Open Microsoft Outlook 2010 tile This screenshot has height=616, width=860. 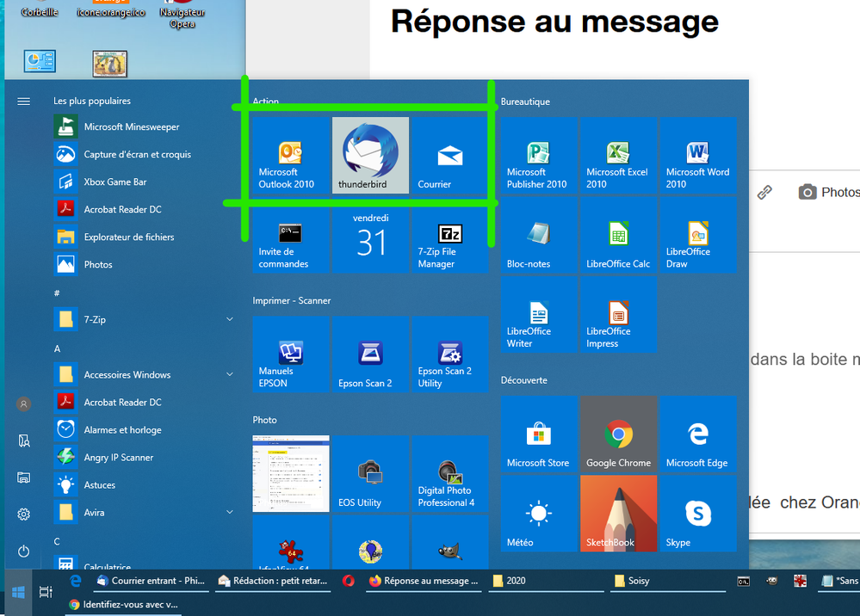[291, 156]
